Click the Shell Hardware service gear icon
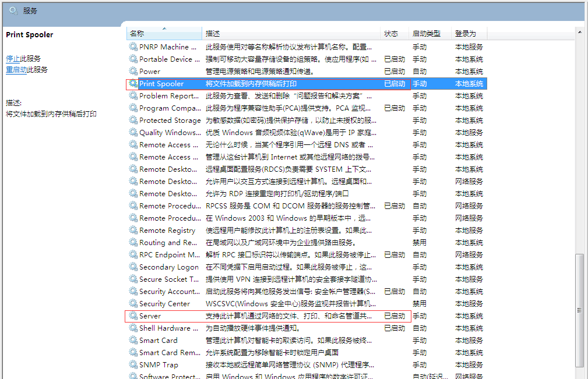Image resolution: width=588 pixels, height=379 pixels. tap(133, 328)
